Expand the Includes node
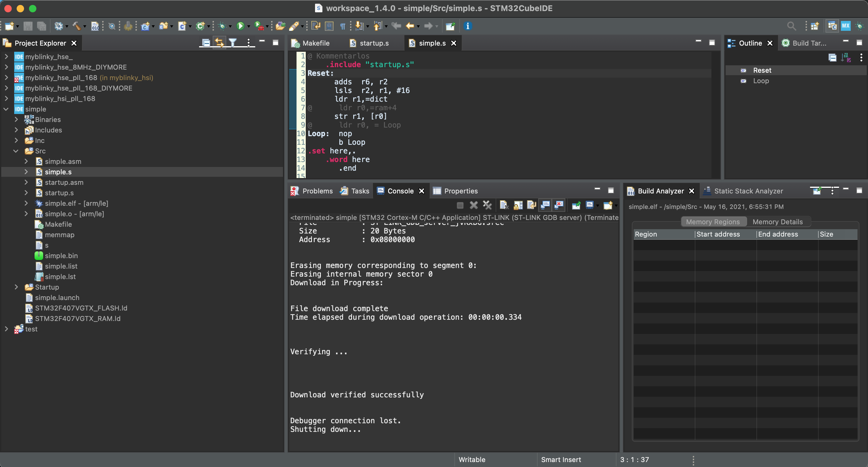This screenshot has height=467, width=868. [x=16, y=130]
